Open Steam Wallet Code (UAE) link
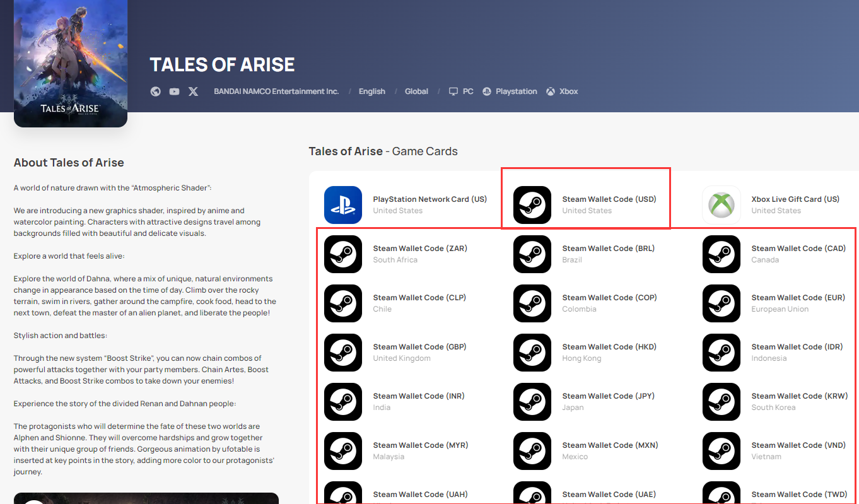The width and height of the screenshot is (859, 504). [609, 495]
